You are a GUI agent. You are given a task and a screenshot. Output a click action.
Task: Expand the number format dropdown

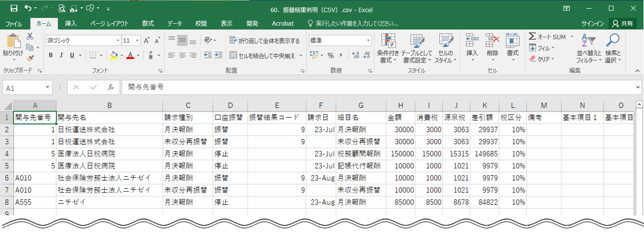(368, 40)
